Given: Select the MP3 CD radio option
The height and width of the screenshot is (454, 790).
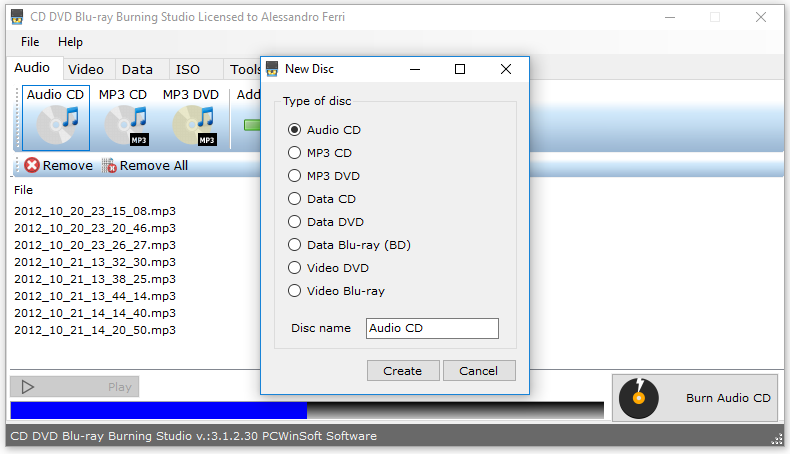Looking at the screenshot, I should point(294,153).
